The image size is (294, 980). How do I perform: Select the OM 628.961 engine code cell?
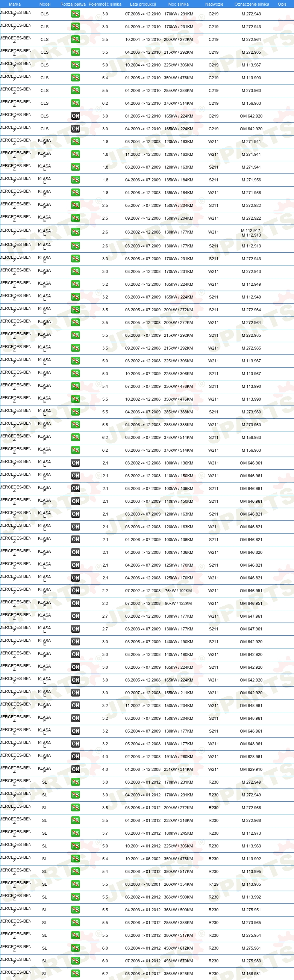(x=252, y=757)
